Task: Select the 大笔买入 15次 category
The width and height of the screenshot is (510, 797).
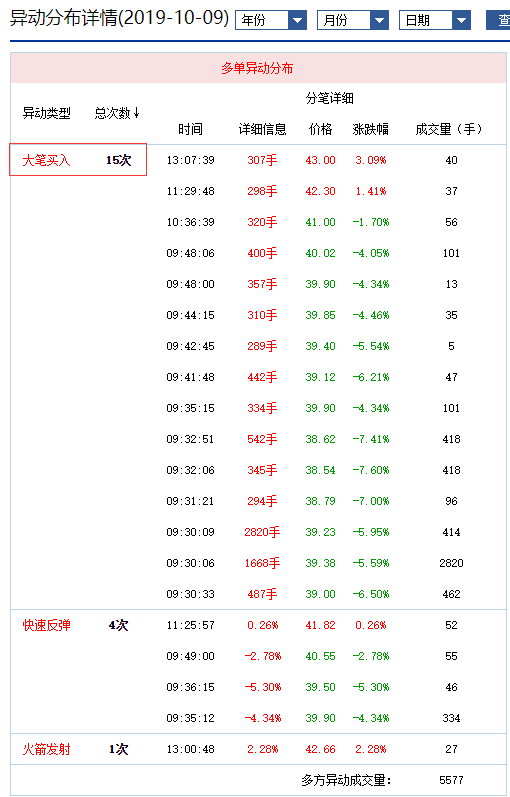Action: coord(78,160)
